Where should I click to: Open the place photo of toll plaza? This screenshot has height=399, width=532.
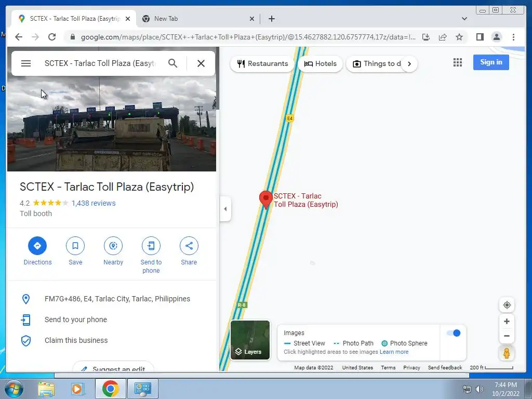tap(112, 124)
